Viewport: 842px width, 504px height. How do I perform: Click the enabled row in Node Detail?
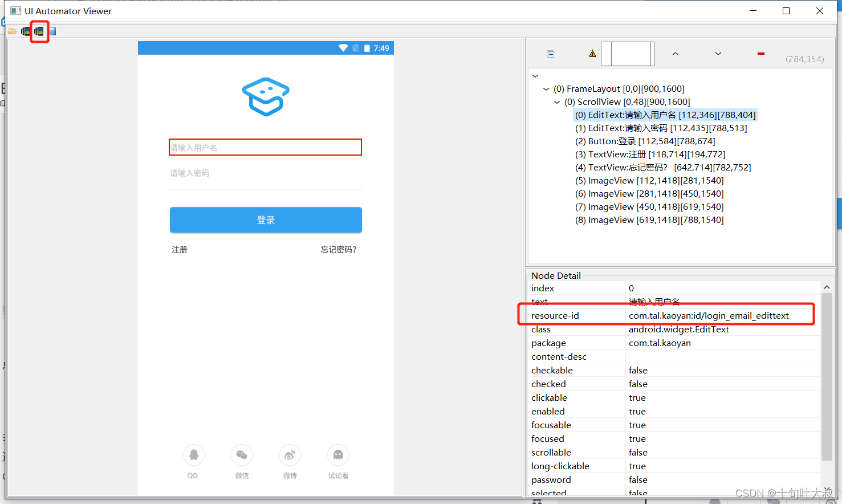[x=674, y=412]
